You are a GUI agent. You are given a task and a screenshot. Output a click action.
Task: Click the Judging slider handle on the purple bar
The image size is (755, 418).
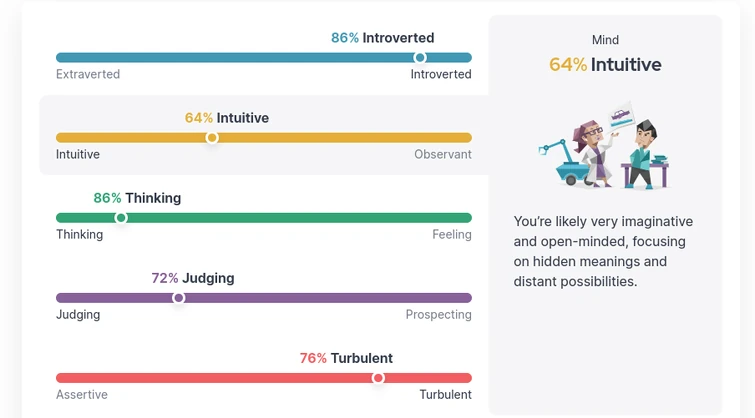click(x=179, y=298)
